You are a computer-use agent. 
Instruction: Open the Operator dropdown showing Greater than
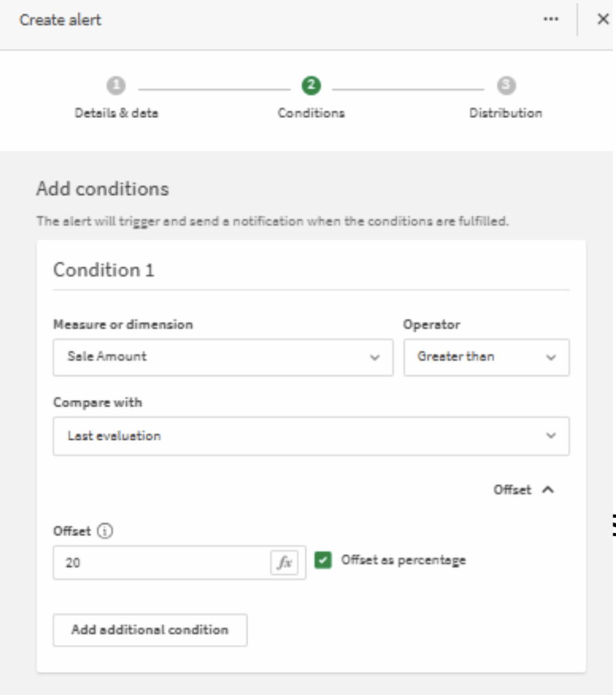coord(486,357)
